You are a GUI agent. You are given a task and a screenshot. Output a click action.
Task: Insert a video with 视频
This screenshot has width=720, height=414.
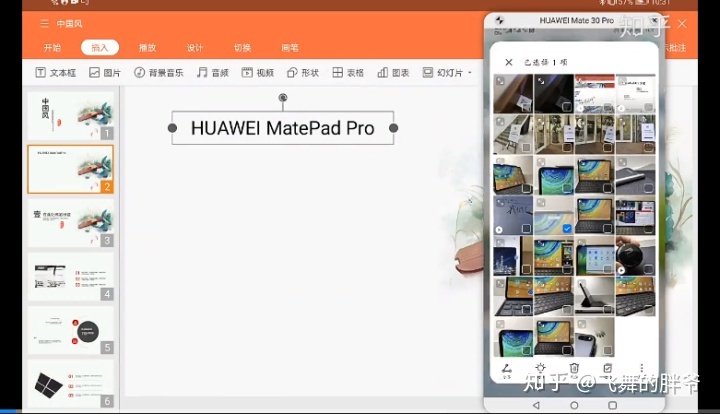[258, 73]
